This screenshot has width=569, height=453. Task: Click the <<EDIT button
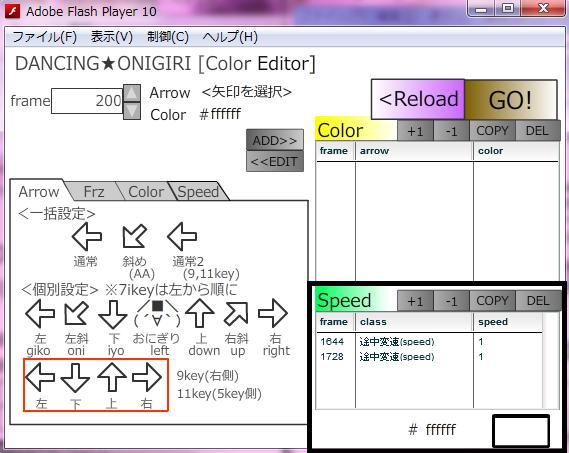coord(275,162)
